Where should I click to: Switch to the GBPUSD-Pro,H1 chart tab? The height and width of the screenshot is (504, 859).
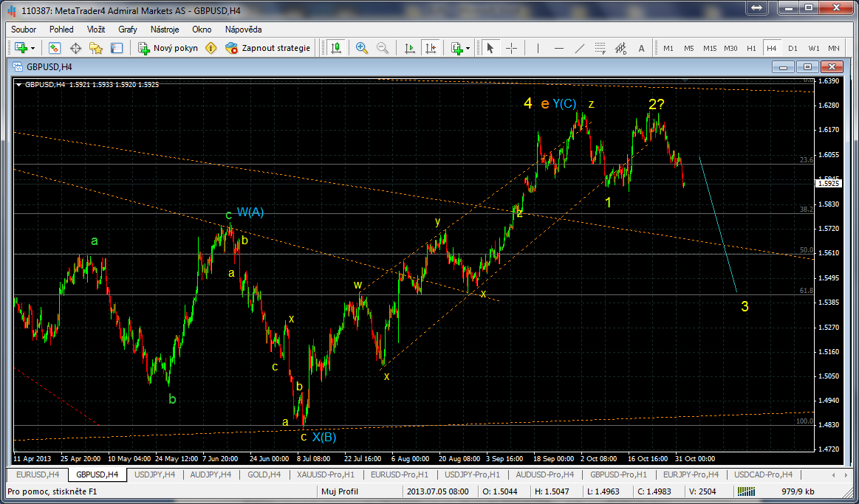[x=618, y=474]
